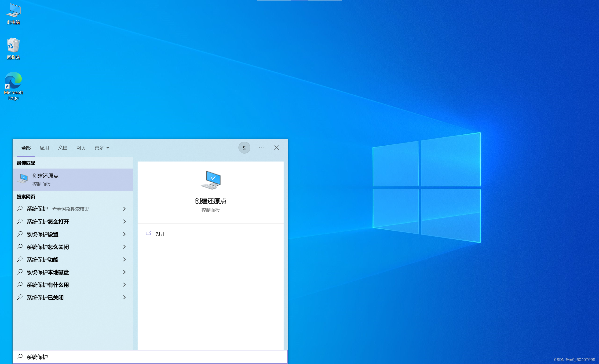Expand arrow for 系统保护设置 suggestion
Image resolution: width=599 pixels, height=364 pixels.
tap(124, 234)
